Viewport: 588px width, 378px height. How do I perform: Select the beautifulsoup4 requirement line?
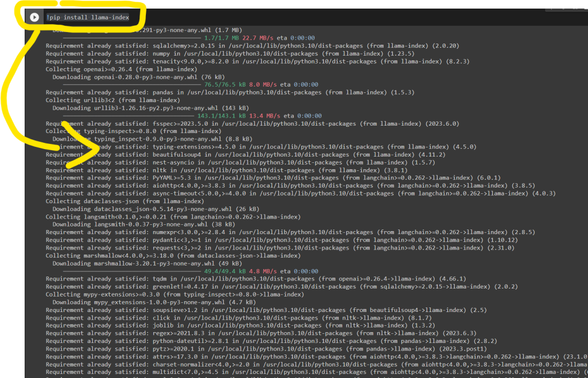pos(246,155)
